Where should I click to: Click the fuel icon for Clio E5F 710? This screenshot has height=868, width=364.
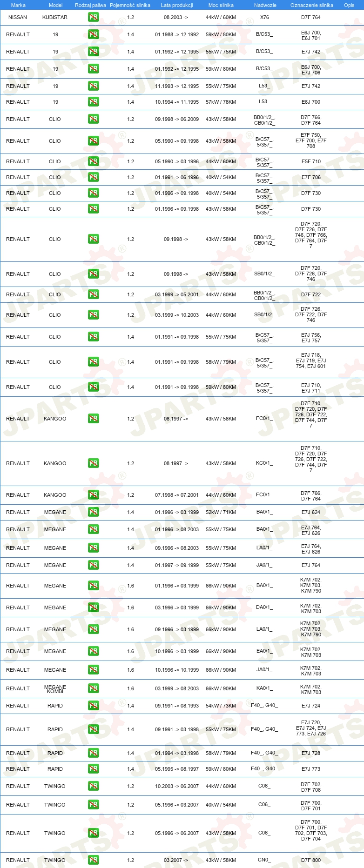93,161
